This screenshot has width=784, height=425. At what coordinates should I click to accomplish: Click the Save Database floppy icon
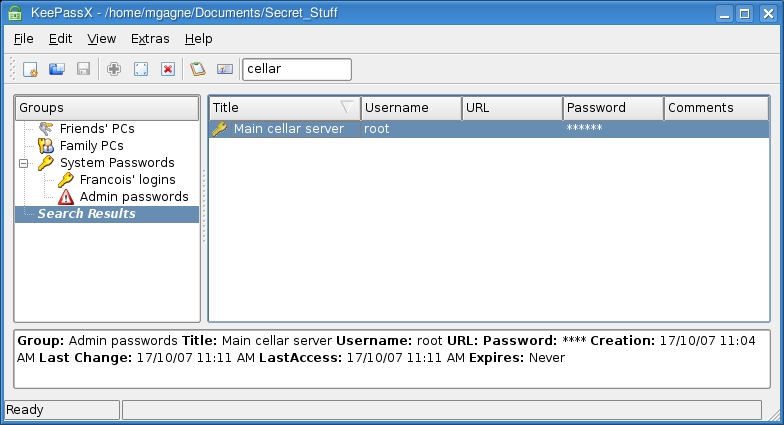(84, 69)
